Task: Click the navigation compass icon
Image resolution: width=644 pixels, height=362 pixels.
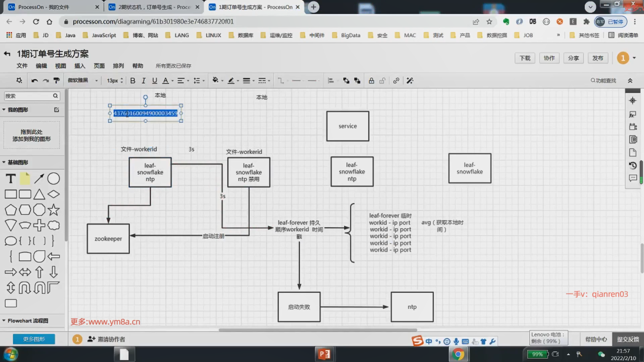Action: (x=633, y=101)
